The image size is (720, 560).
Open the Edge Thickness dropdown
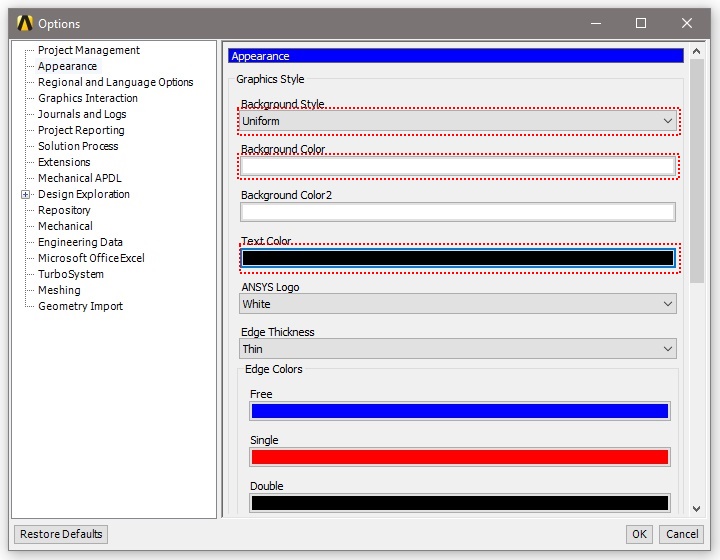coord(458,349)
